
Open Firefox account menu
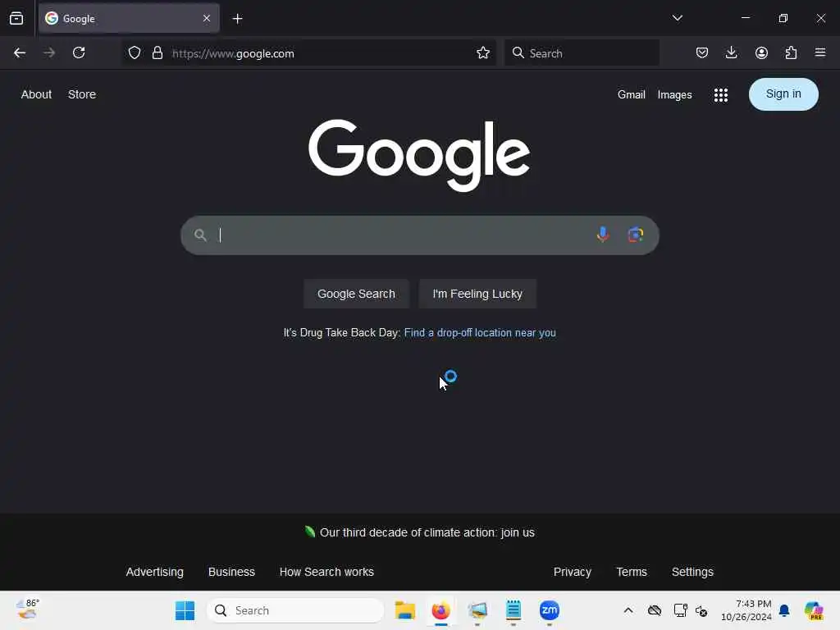coord(761,52)
